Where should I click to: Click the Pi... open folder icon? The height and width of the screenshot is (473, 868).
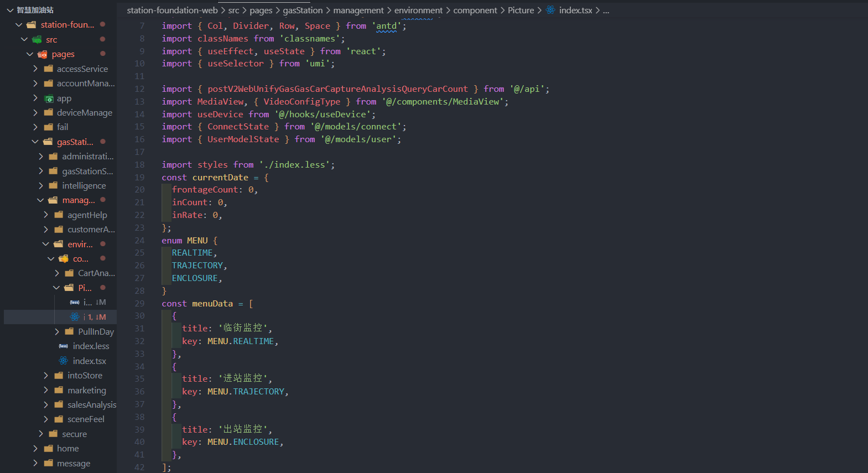69,288
